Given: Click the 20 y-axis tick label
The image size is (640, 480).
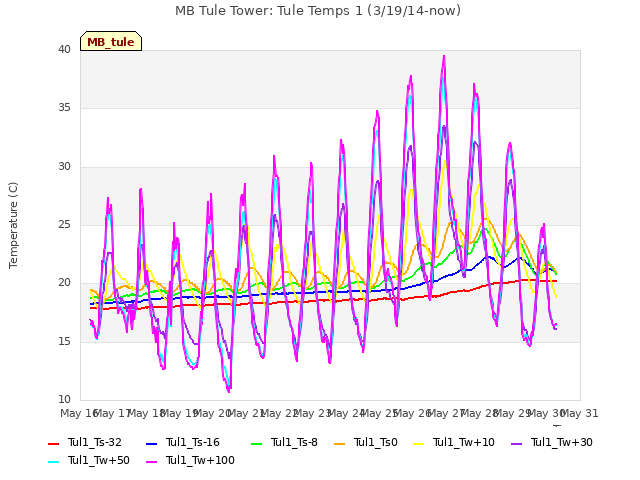Looking at the screenshot, I should tap(64, 282).
